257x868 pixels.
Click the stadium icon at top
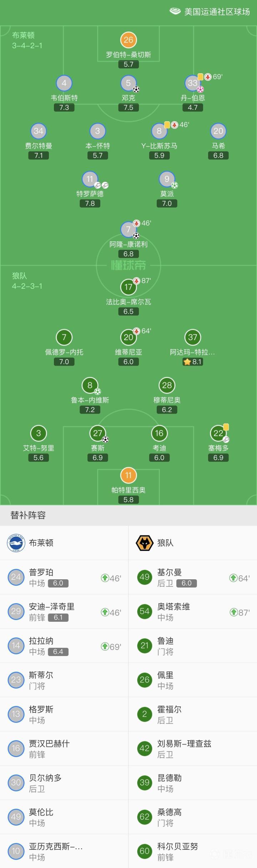click(x=175, y=11)
